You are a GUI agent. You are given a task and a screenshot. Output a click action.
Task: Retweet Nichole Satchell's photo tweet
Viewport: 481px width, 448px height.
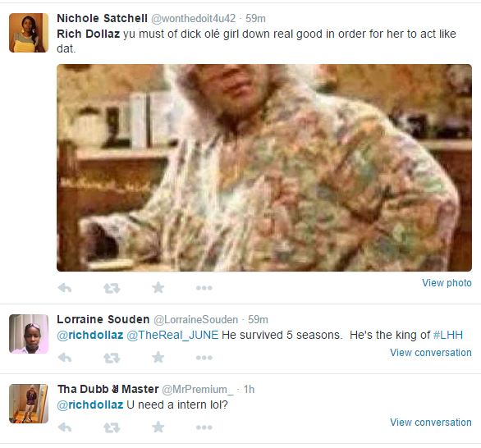[112, 288]
